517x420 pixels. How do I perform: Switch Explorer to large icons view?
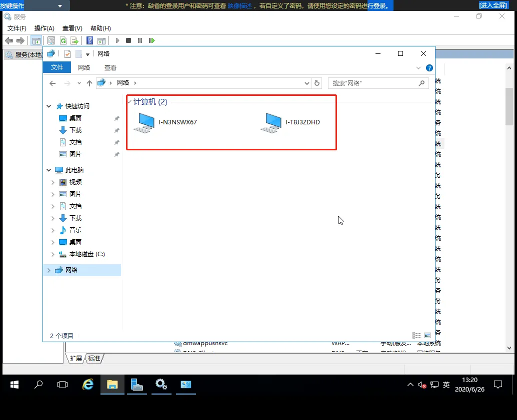(x=426, y=335)
